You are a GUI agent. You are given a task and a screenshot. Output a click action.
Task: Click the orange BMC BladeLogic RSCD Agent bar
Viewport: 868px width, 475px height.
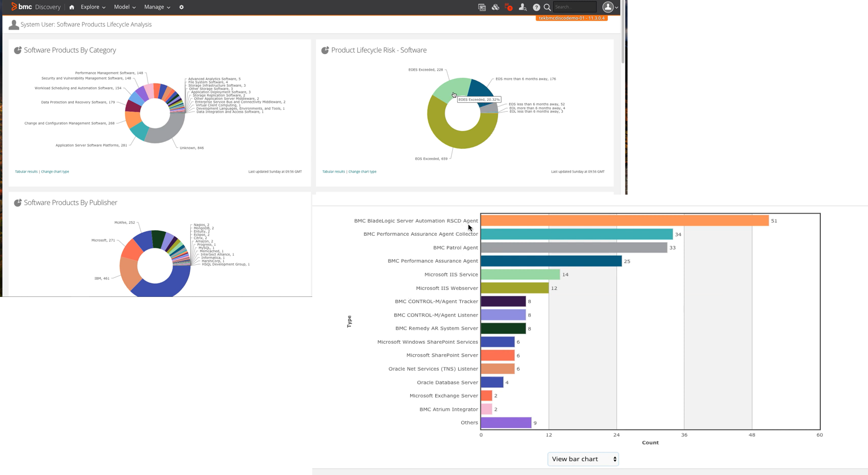[x=625, y=221]
